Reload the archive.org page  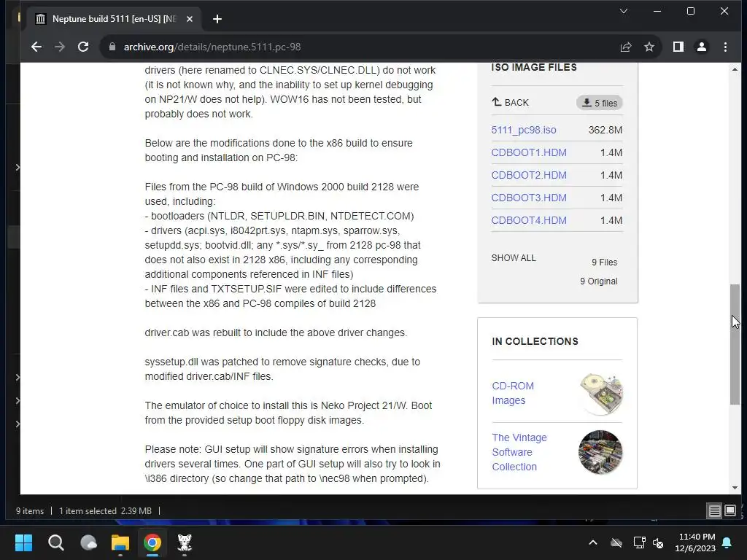click(x=83, y=47)
